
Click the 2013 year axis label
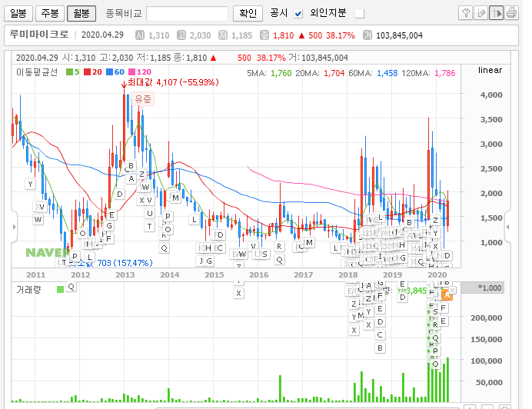pyautogui.click(x=125, y=274)
